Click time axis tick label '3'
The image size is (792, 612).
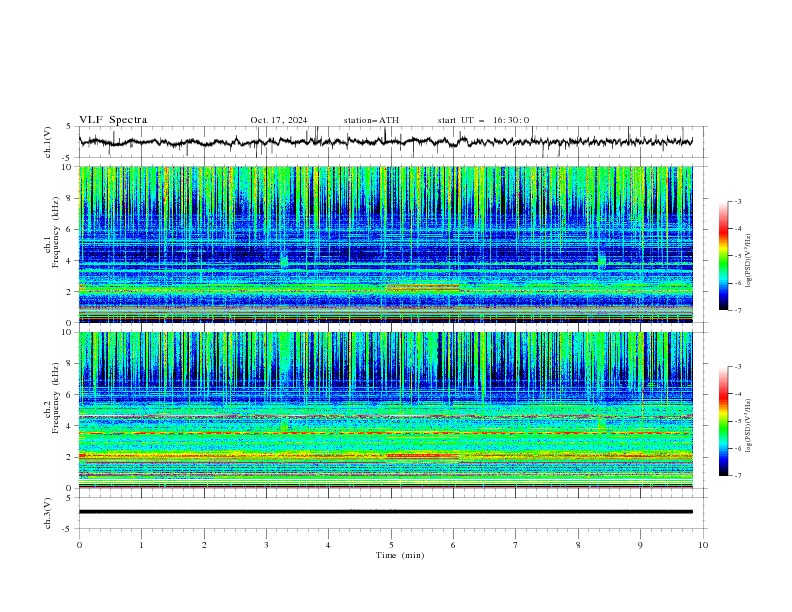(266, 545)
